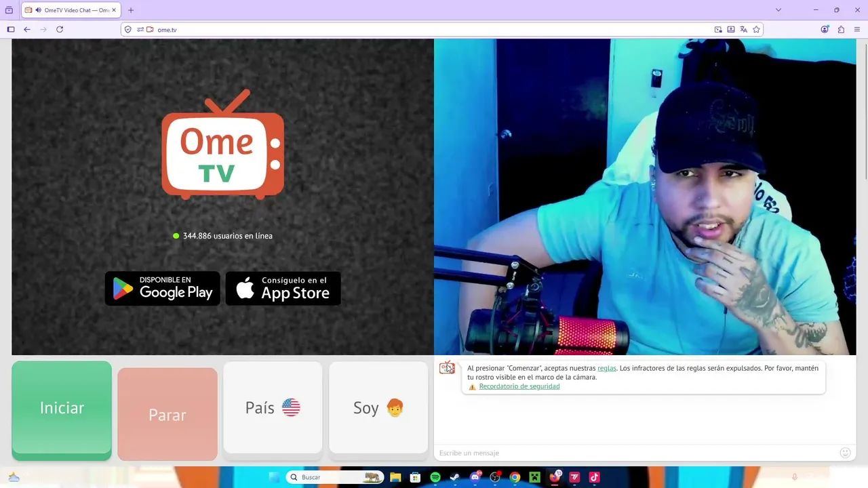Click the tracking protection shield icon
The image size is (868, 488).
click(x=128, y=30)
